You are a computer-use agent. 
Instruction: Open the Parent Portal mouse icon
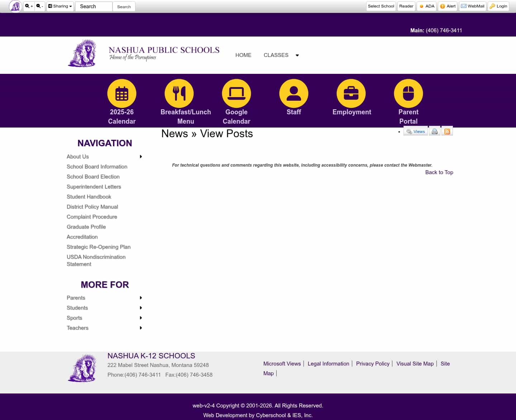coord(408,93)
